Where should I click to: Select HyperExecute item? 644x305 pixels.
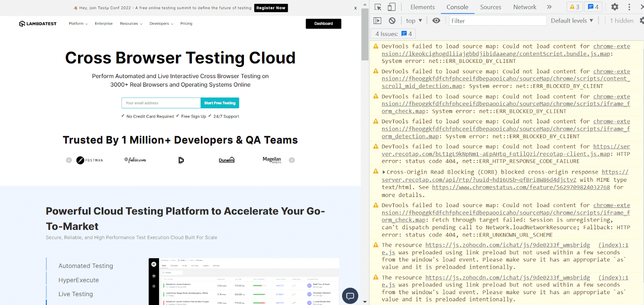point(78,280)
